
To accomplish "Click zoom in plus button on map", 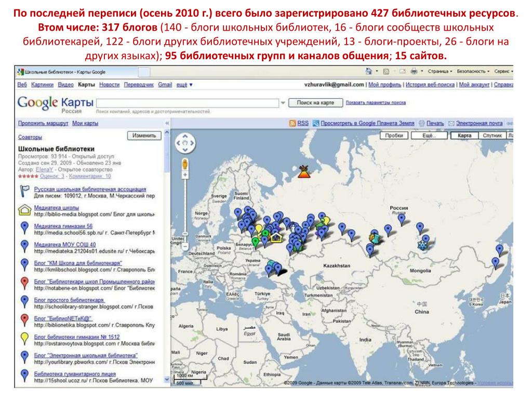I will click(185, 175).
